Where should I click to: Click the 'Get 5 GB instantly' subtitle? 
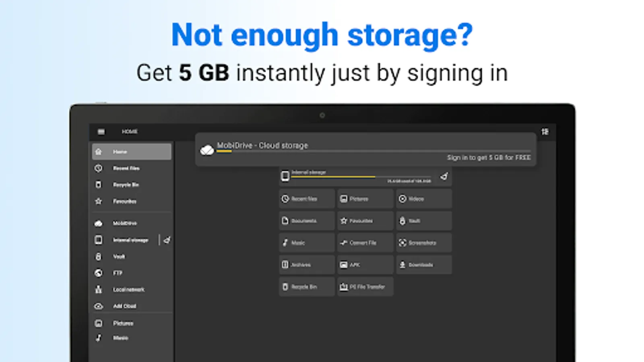click(322, 73)
